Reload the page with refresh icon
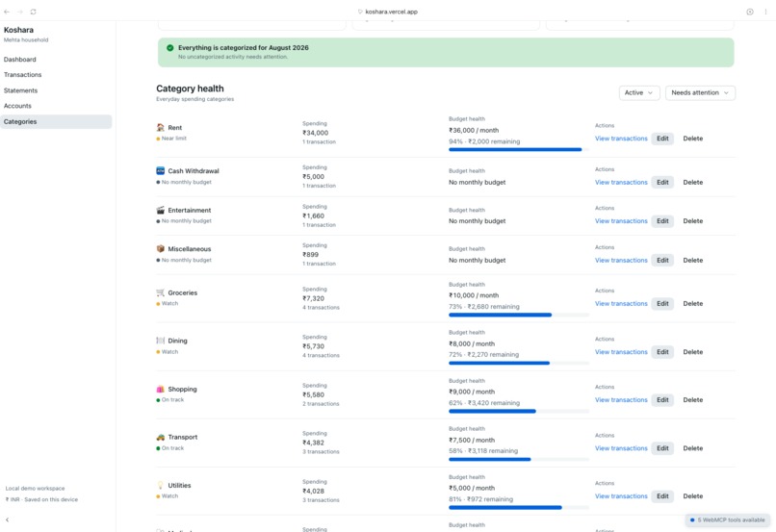The height and width of the screenshot is (532, 776). (33, 12)
